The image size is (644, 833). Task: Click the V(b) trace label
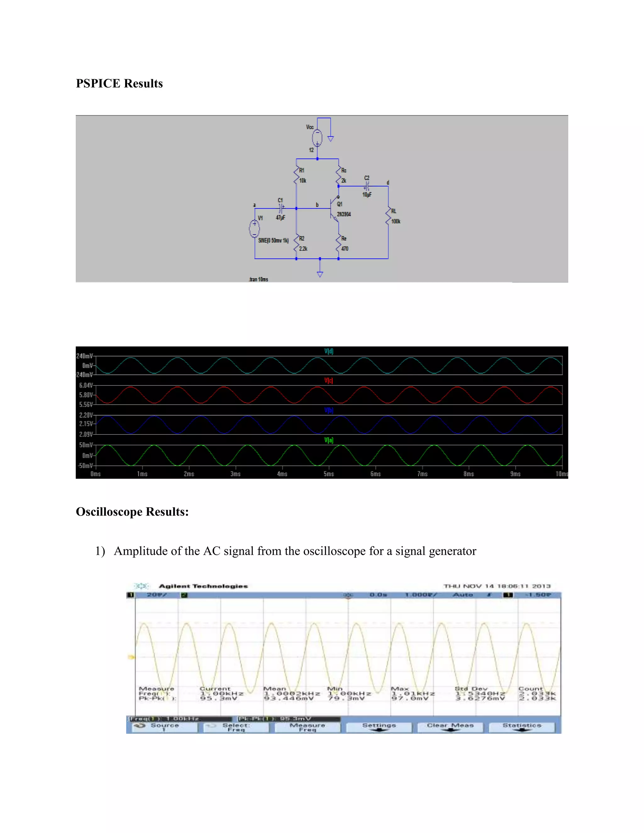tap(329, 411)
